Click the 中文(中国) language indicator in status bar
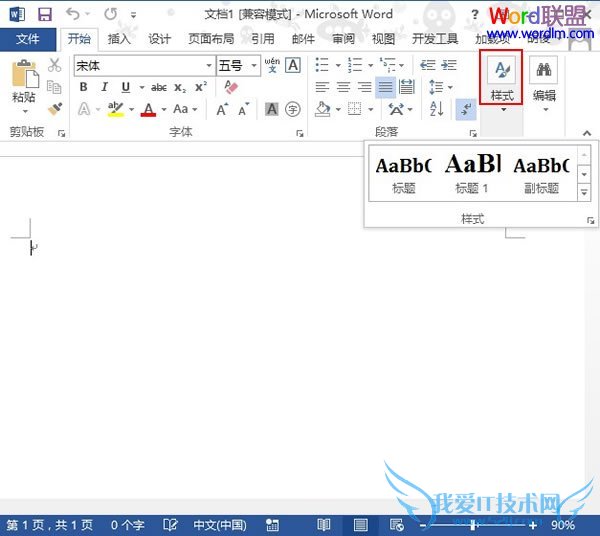The width and height of the screenshot is (600, 536). (x=218, y=525)
